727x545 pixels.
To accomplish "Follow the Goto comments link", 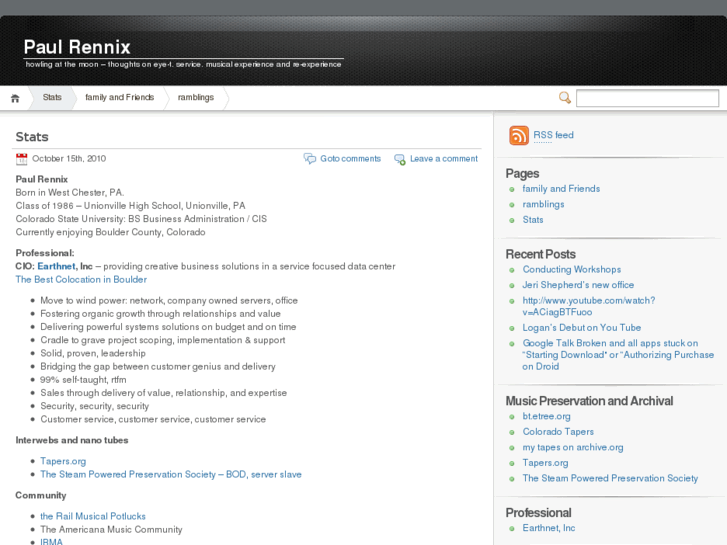I will 350,159.
